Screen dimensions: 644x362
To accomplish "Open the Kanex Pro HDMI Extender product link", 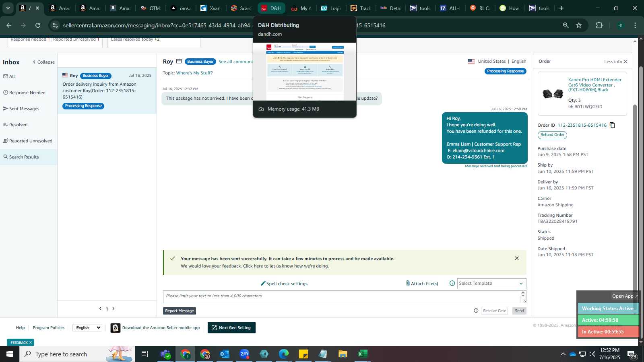I will 595,85.
